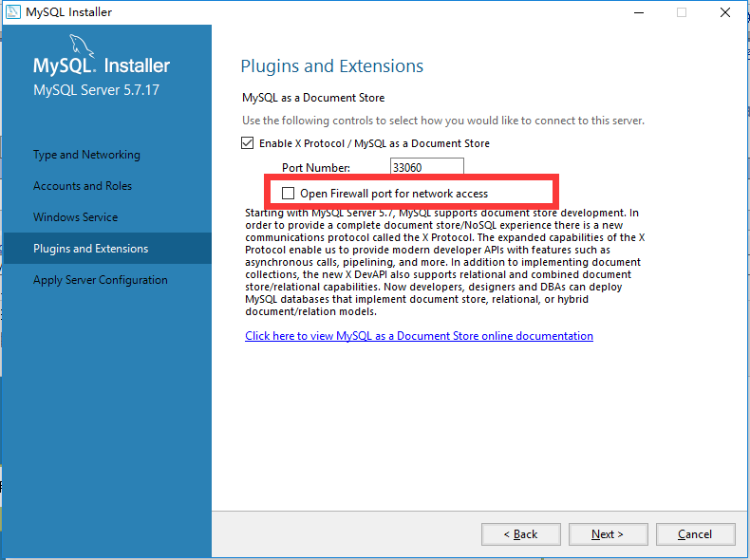Cancel the installer configuration
The image size is (750, 560).
tap(695, 534)
